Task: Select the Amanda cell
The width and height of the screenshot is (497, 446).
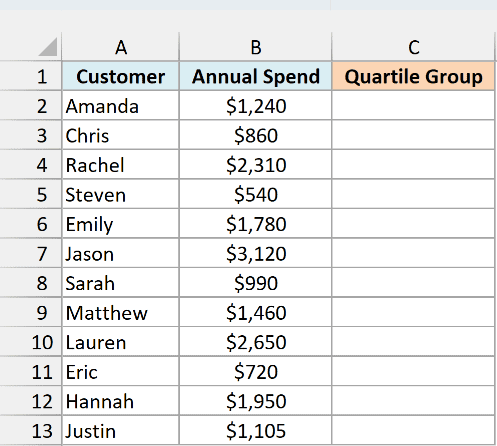Action: pos(120,105)
